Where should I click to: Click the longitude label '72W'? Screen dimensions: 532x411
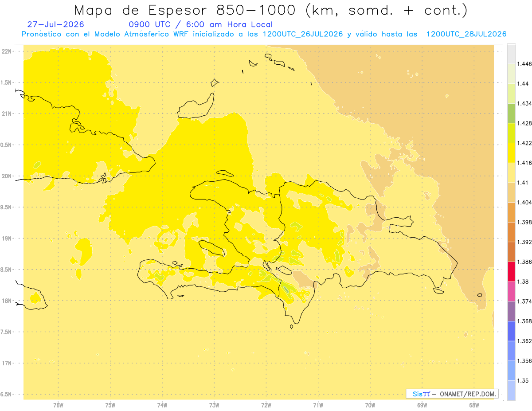coord(266,405)
